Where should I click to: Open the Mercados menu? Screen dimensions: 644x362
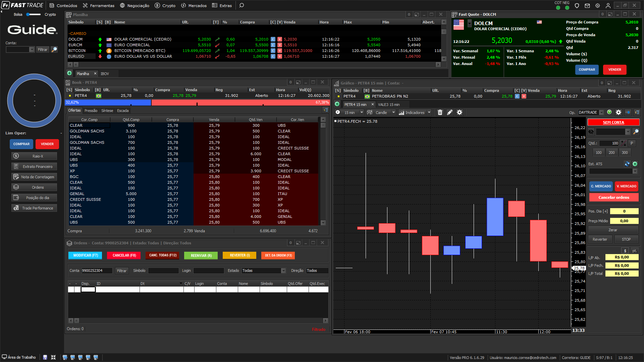point(194,6)
